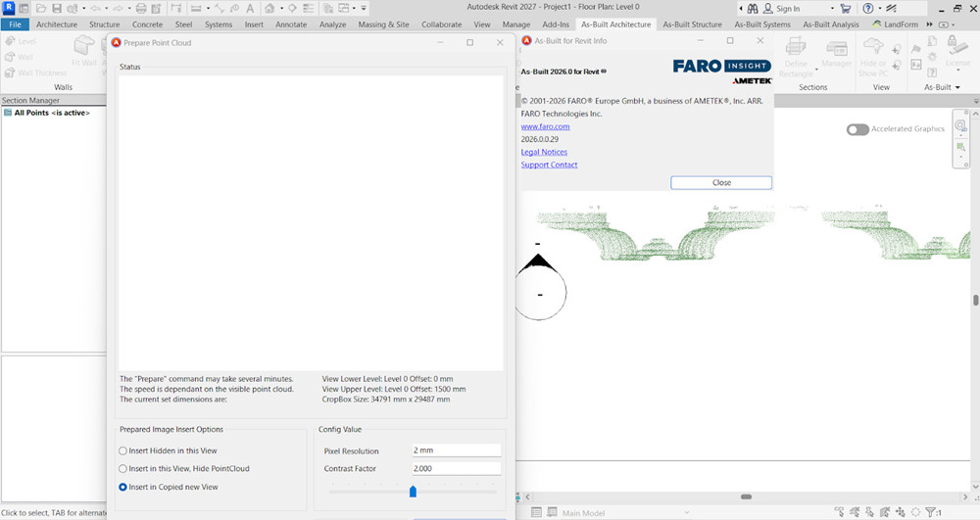Open the Default 3D View house icon
The image size is (980, 520).
pyautogui.click(x=270, y=8)
